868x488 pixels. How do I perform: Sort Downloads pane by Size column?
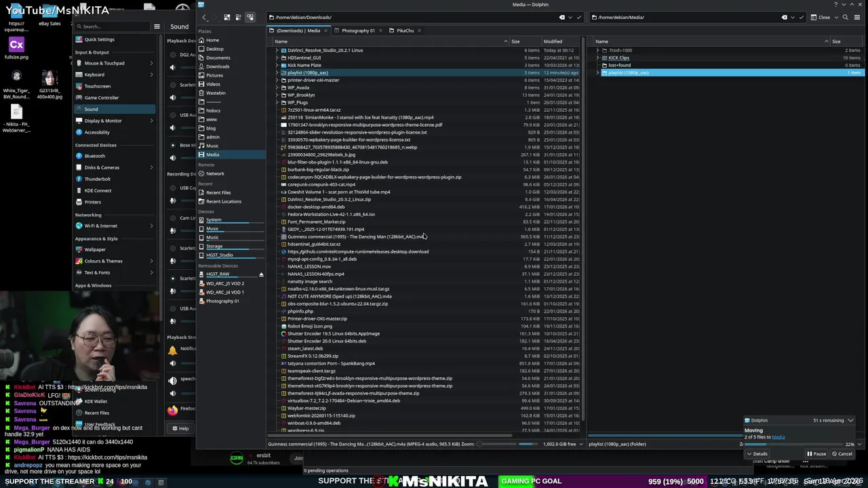tap(524, 41)
